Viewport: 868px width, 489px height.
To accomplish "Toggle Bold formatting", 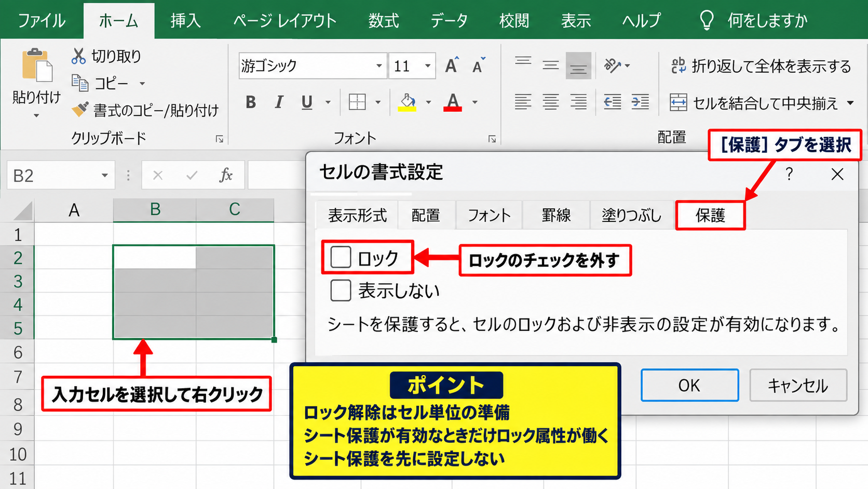I will [x=251, y=102].
